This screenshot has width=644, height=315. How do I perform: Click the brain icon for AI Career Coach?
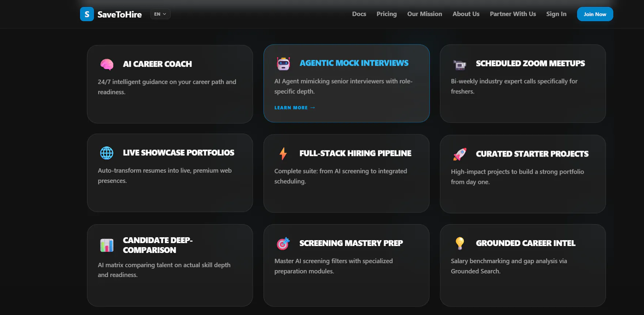107,64
